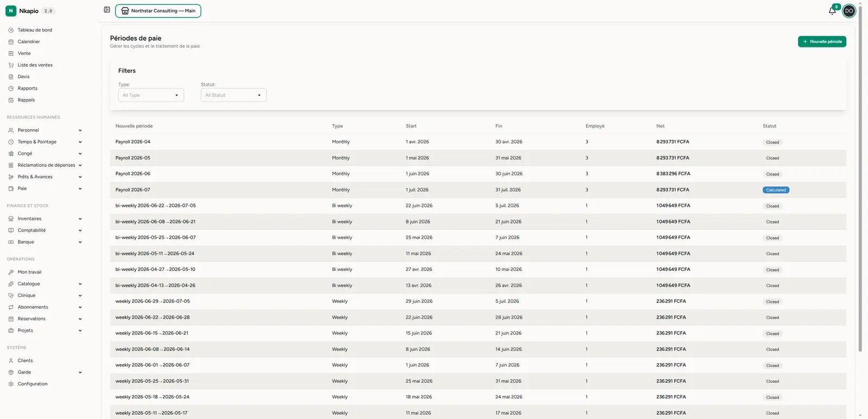Viewport: 868px width, 419px height.
Task: Collapse the sidebar panel icon
Action: (107, 10)
